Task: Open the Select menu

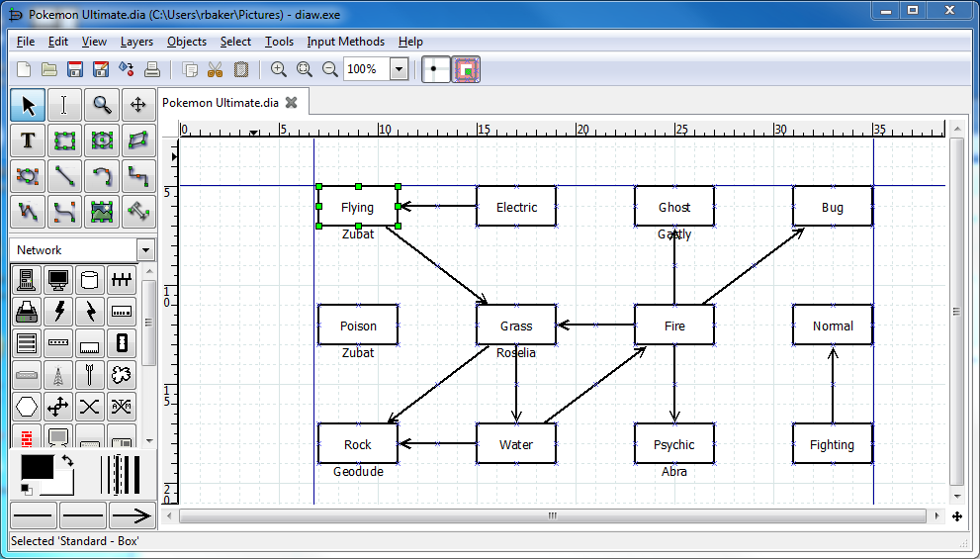Action: pos(235,42)
